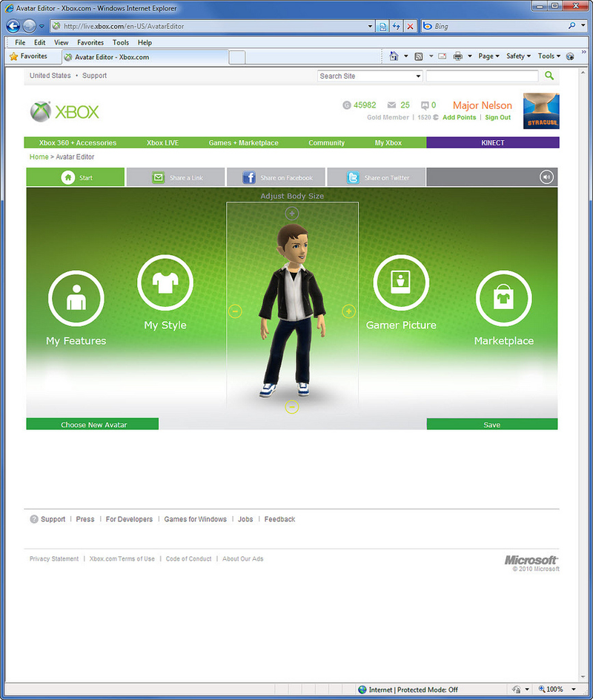Open the Gamer Picture circle icon
Viewport: 593px width, 700px height.
point(401,283)
